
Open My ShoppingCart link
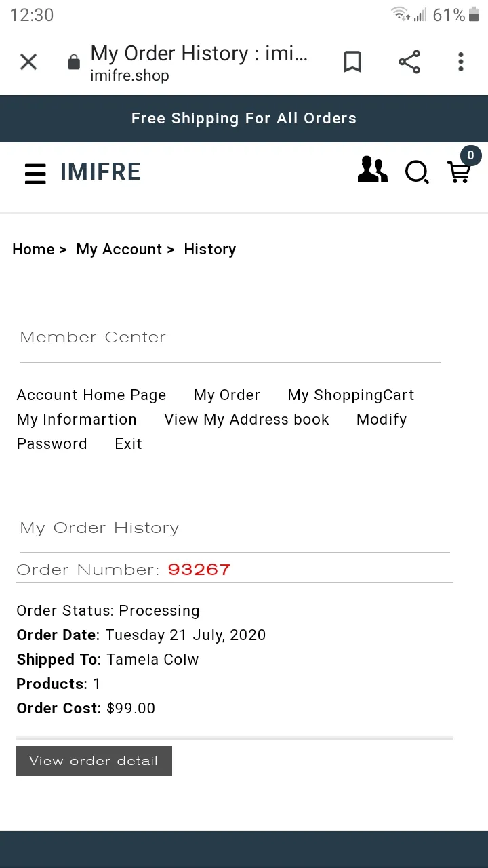(x=351, y=395)
